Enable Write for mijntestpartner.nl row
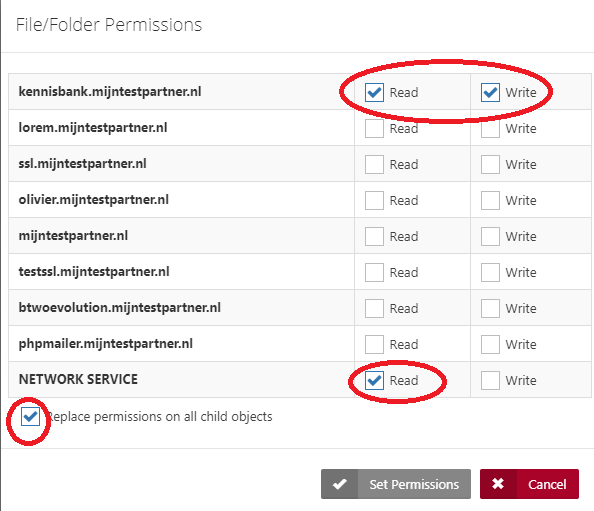The height and width of the screenshot is (511, 594). click(x=490, y=236)
